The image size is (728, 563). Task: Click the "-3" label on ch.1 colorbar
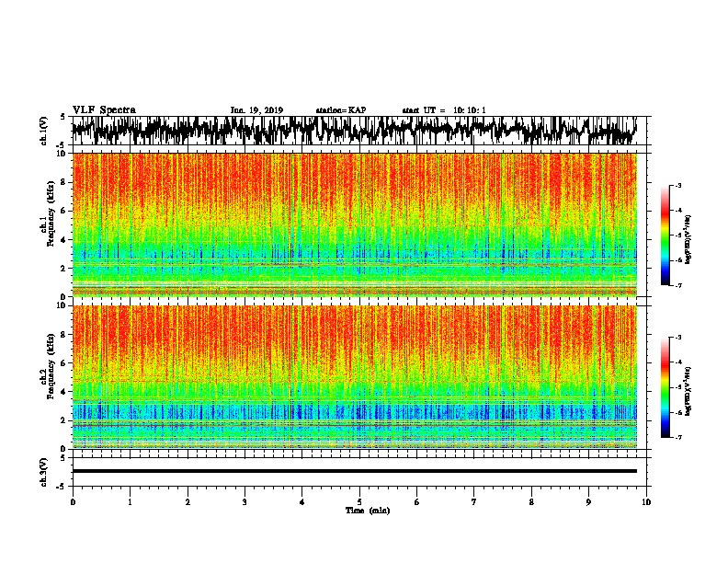677,185
